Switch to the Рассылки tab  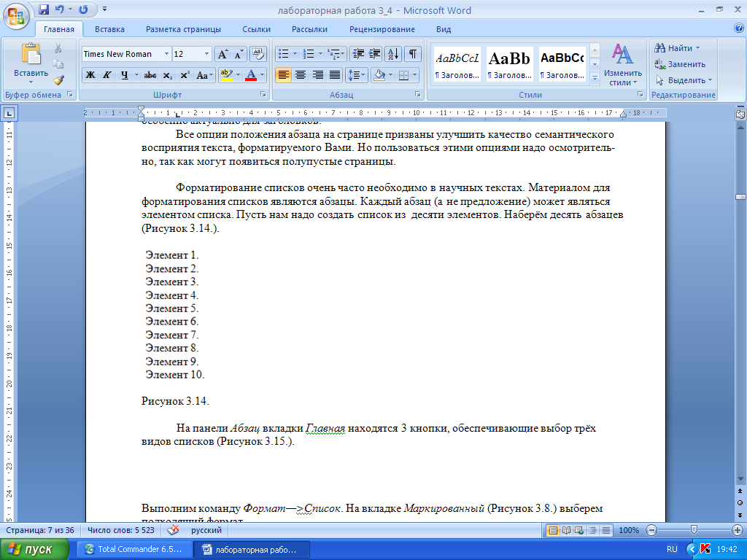pos(309,29)
